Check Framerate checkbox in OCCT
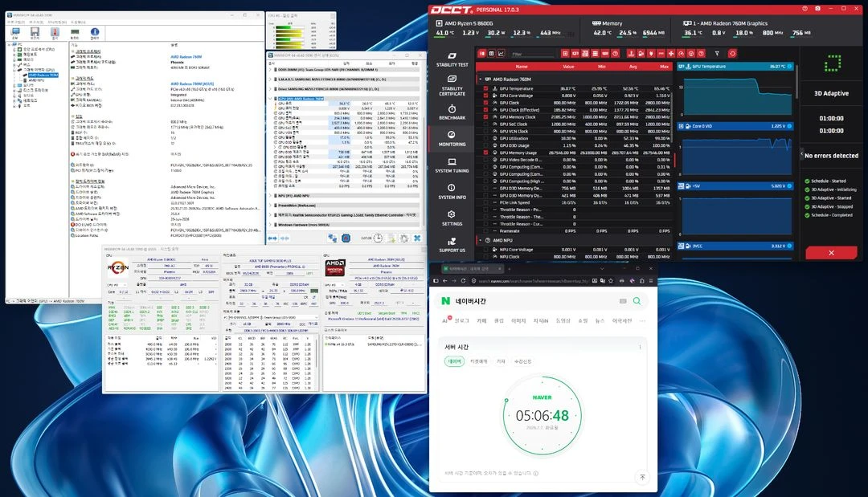 486,231
